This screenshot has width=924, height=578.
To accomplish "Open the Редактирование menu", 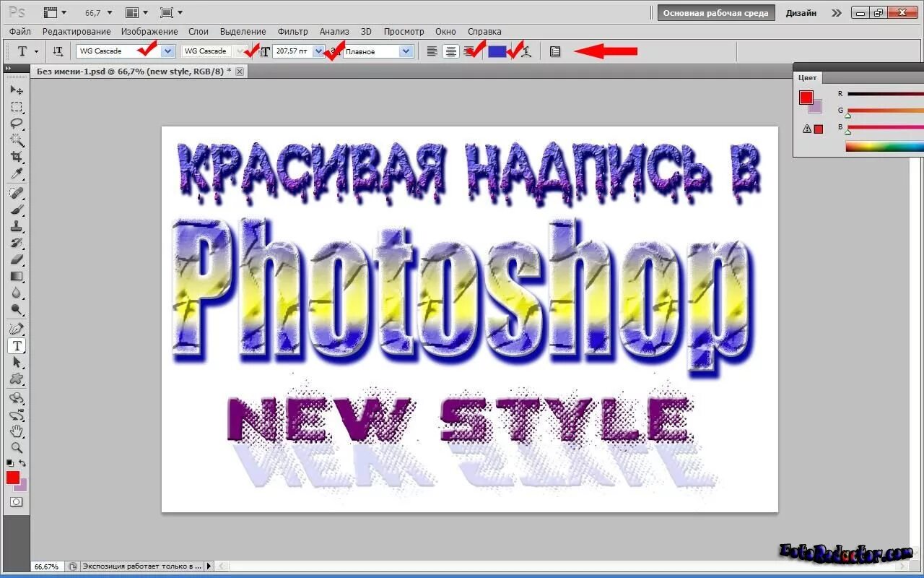I will [x=77, y=32].
